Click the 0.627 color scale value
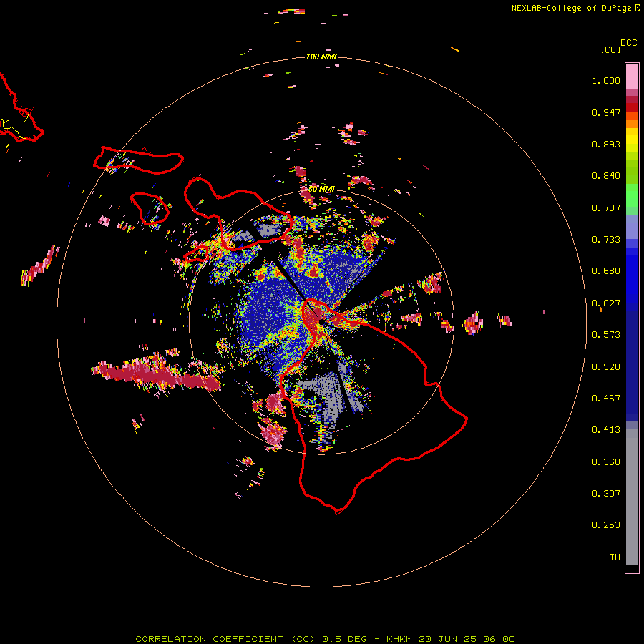 point(606,303)
